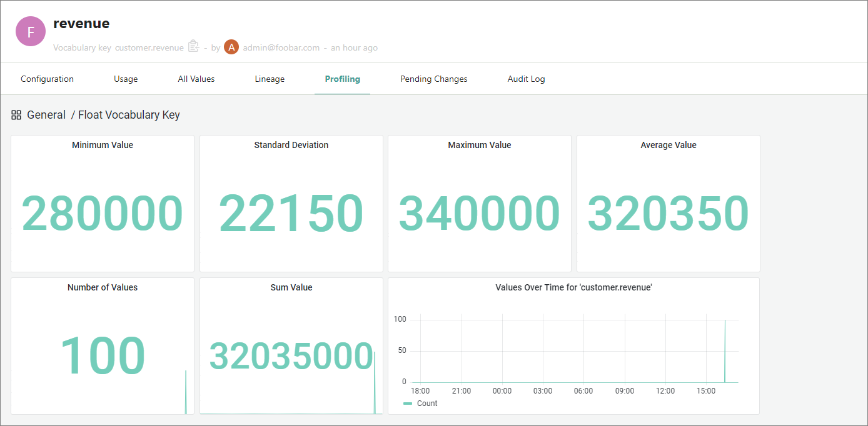The width and height of the screenshot is (868, 426).
Task: Click the General breadcrumb link
Action: (46, 115)
